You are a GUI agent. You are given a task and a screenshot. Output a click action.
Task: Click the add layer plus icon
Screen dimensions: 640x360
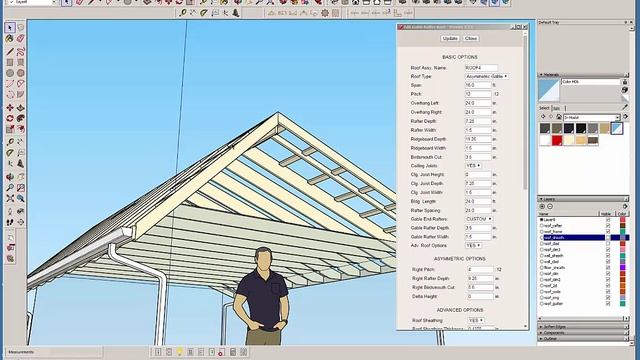pos(542,207)
